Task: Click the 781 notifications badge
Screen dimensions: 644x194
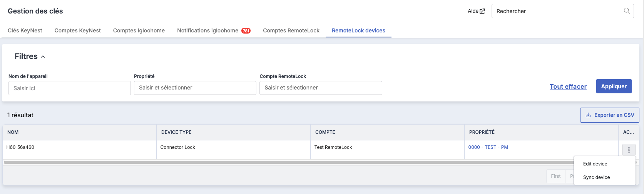Action: tap(246, 31)
